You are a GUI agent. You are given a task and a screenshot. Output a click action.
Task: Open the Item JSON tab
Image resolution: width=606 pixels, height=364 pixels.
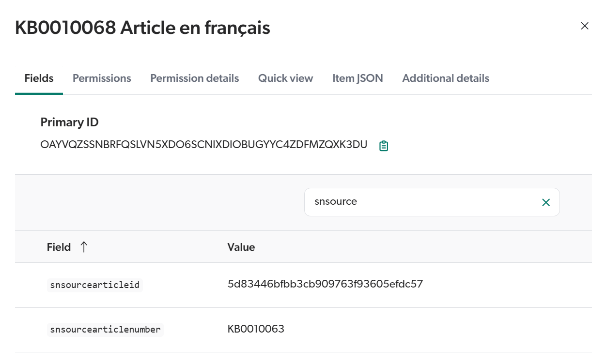pyautogui.click(x=357, y=78)
